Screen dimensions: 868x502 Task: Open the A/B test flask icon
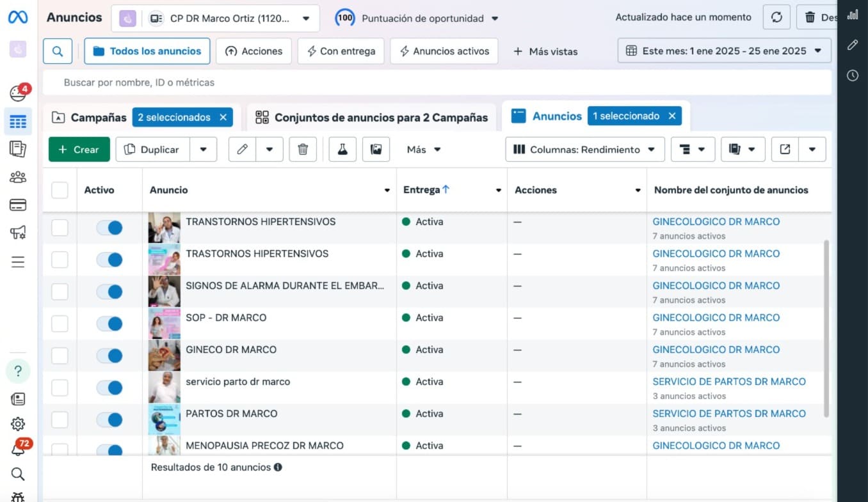point(342,150)
